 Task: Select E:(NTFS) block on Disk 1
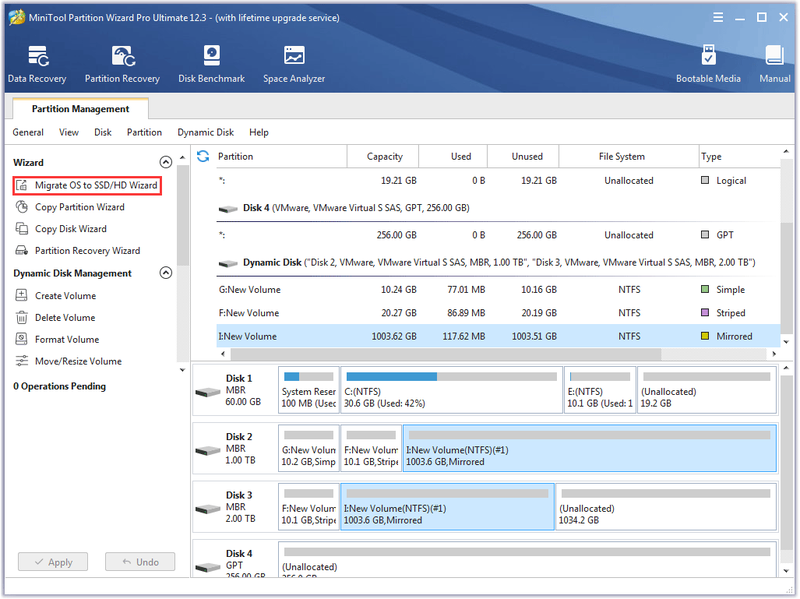[600, 390]
